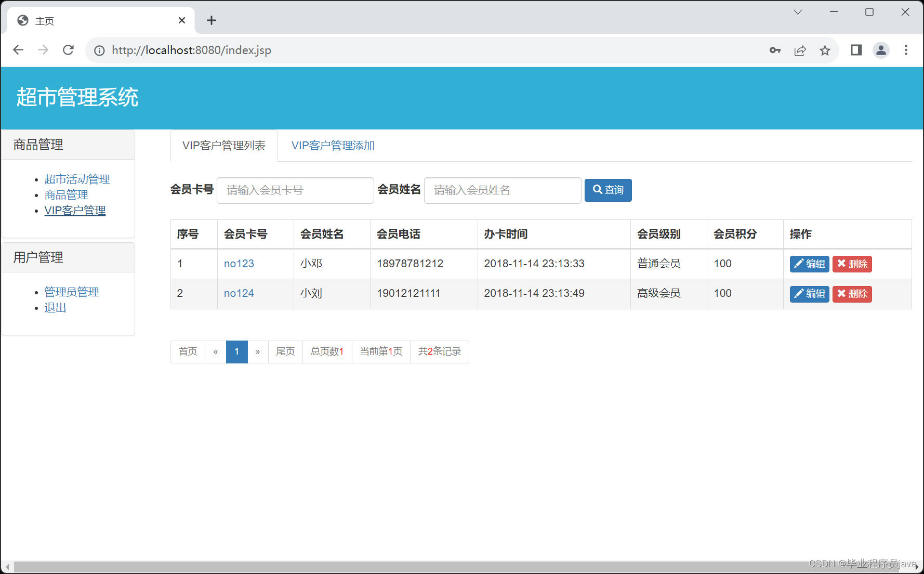Viewport: 924px width, 574px height.
Task: Share this page icon
Action: tap(800, 50)
